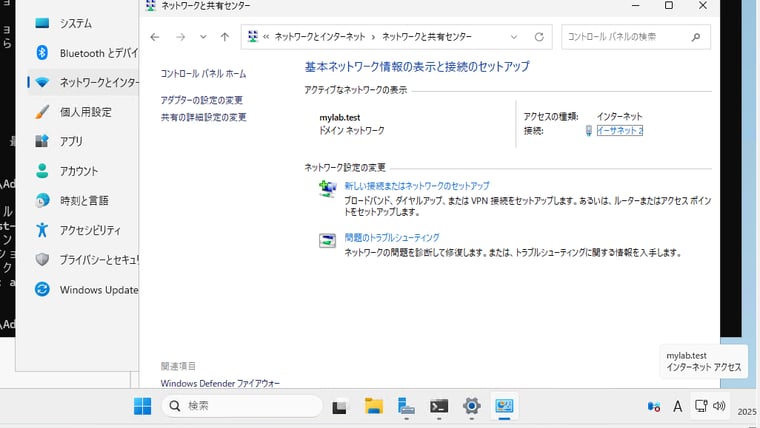Image resolution: width=760 pixels, height=428 pixels.
Task: Select プライバシーとセキュリティ in Settings sidebar
Action: click(83, 260)
